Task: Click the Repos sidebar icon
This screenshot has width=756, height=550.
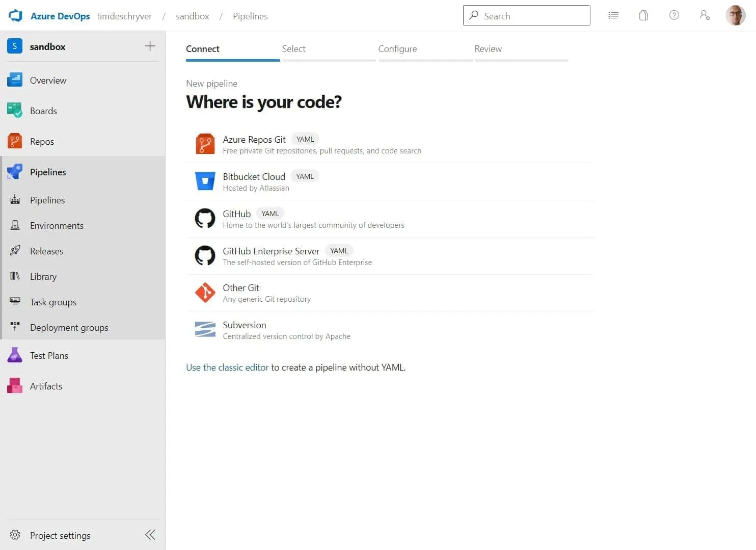Action: pos(15,141)
